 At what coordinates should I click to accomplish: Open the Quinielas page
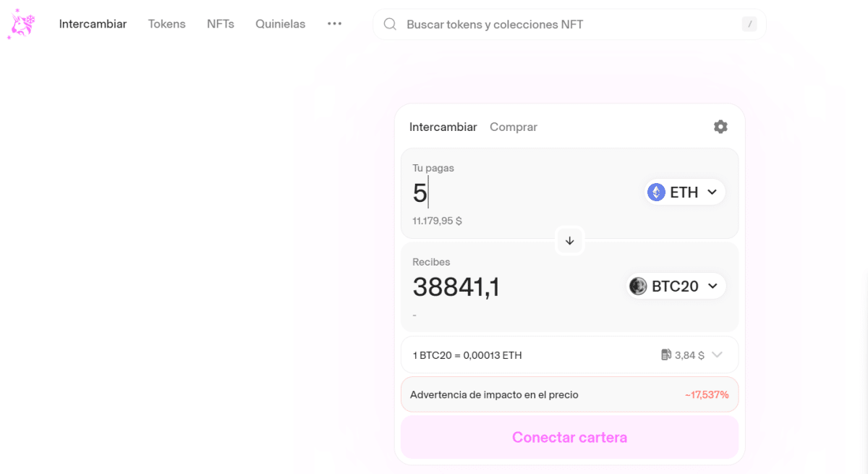(280, 23)
